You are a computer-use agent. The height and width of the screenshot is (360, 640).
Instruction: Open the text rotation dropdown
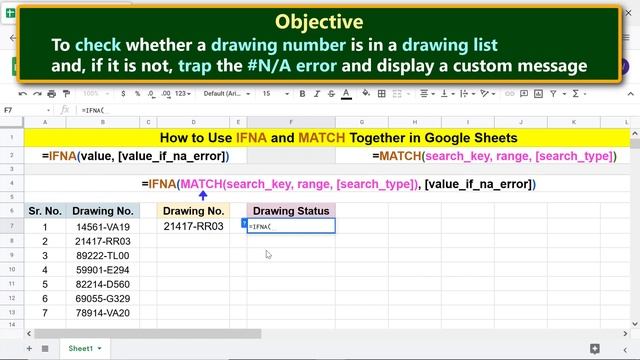(x=487, y=94)
